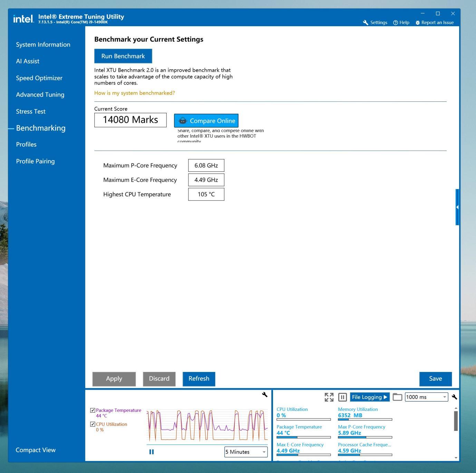Open the 1000 ms interval dropdown

[x=426, y=397]
